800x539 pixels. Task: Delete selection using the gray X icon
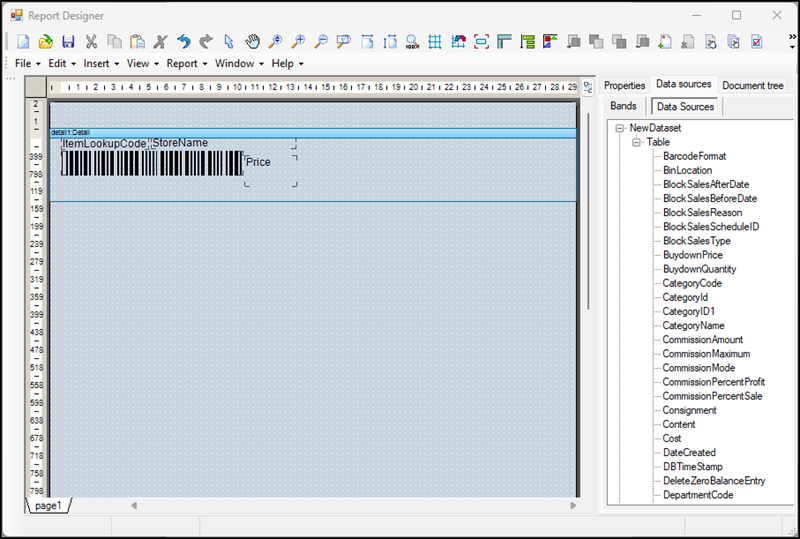[160, 41]
